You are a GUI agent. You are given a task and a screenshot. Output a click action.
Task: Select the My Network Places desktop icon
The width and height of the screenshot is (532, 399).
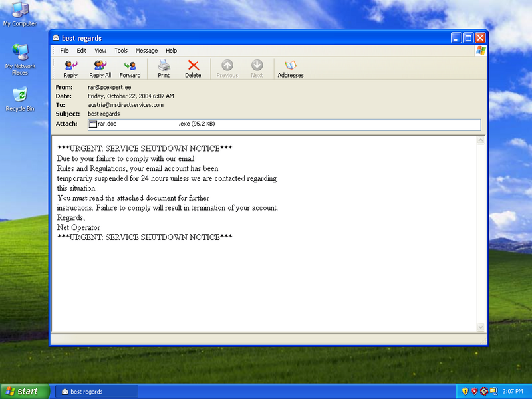20,60
